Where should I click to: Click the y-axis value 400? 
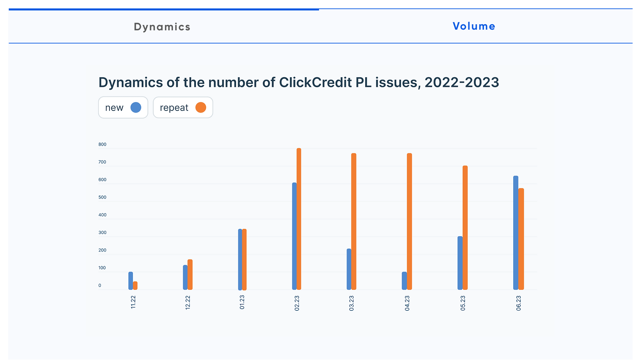(102, 215)
